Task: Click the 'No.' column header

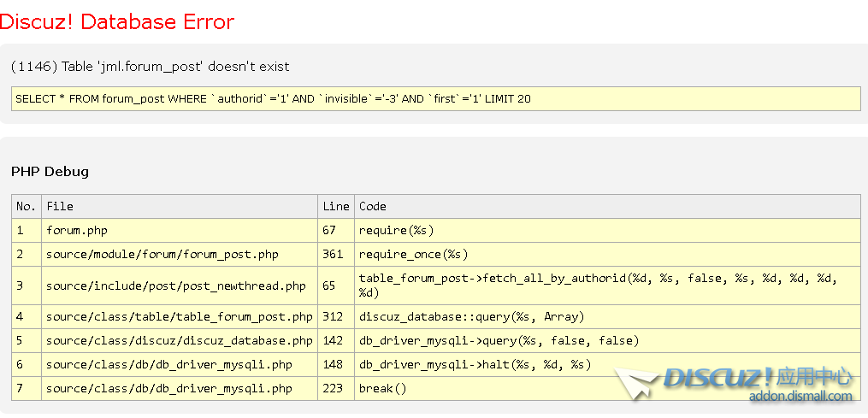Action: tap(27, 207)
